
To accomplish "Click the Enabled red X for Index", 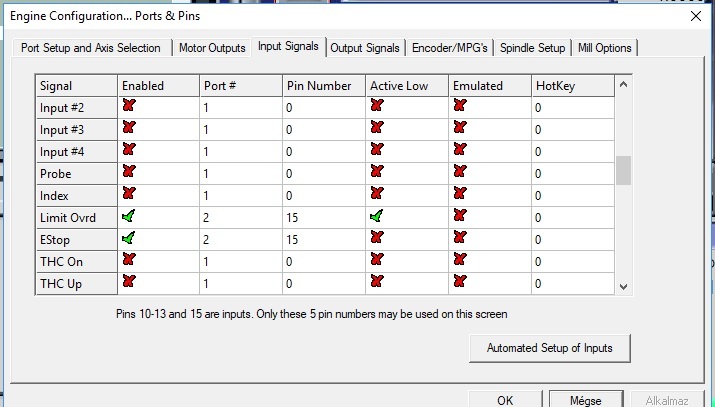I will [128, 195].
